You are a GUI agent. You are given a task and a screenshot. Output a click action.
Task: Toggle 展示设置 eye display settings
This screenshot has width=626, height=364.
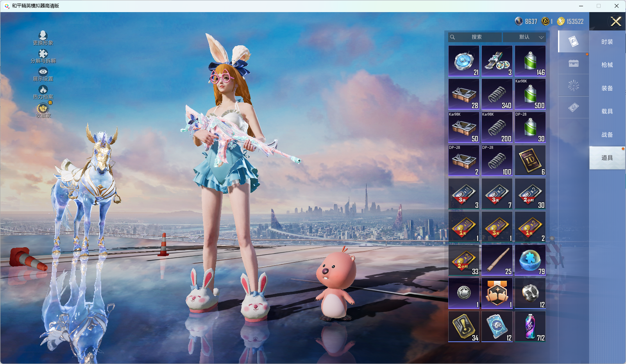pos(43,72)
